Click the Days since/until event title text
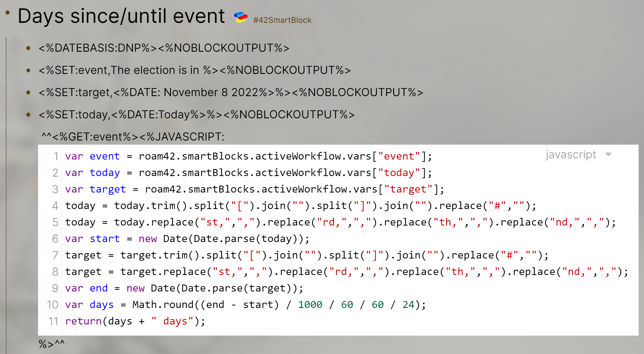Screen dimensions: 644x354 [x=121, y=16]
